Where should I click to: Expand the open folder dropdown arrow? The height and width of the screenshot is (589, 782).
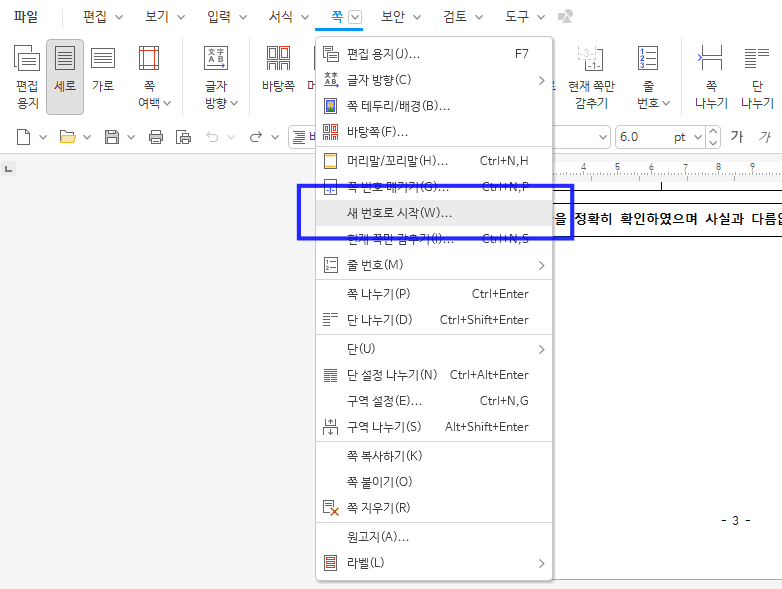tap(87, 137)
